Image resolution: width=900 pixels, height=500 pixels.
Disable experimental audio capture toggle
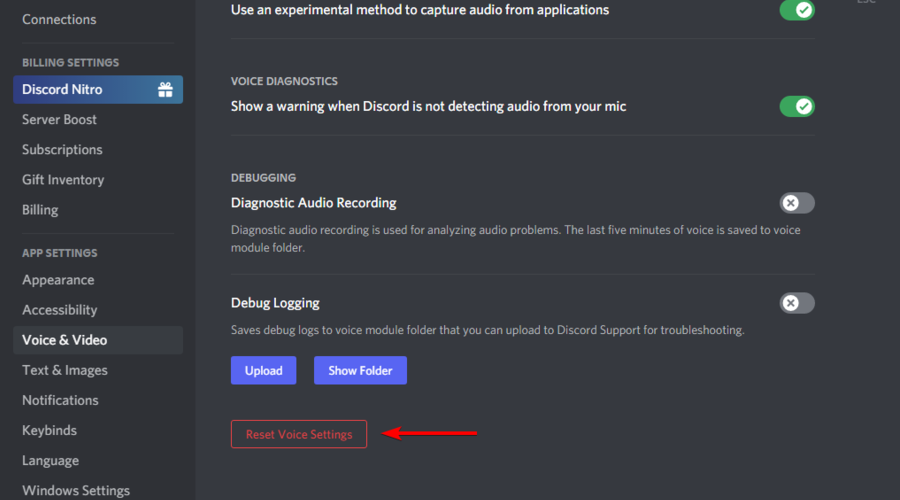(797, 10)
